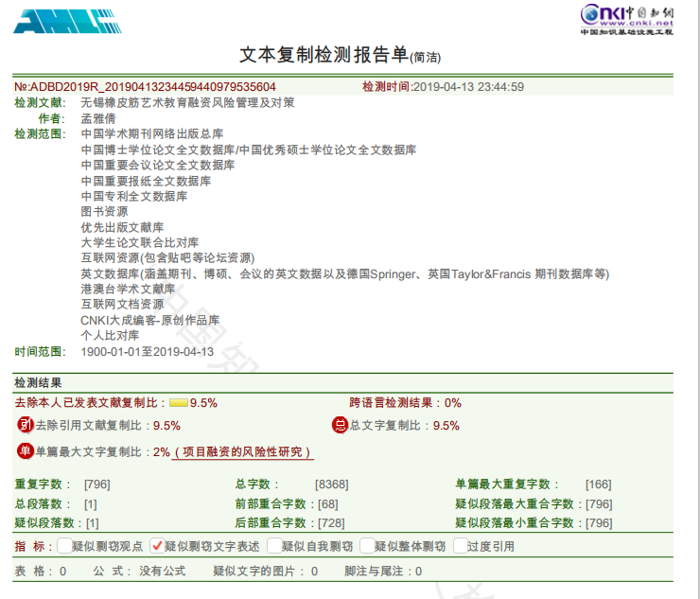Image resolution: width=700 pixels, height=599 pixels.
Task: Click the AMLC logo at top left
Action: [67, 21]
